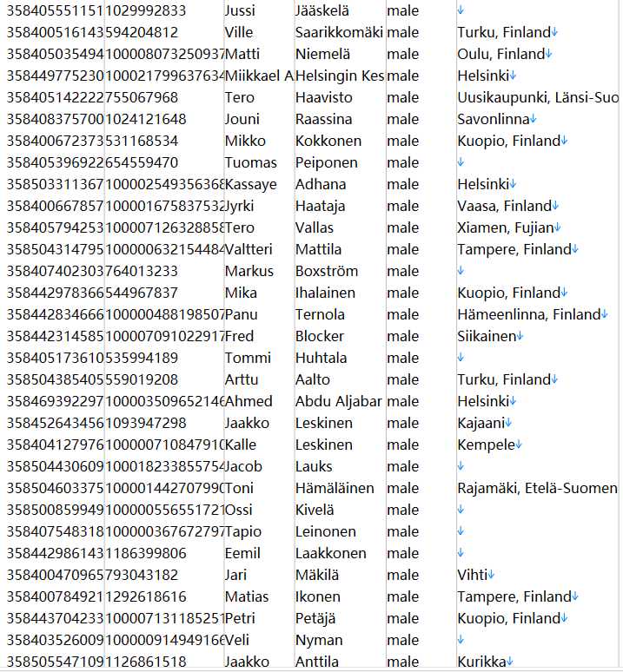Select the last name cell 'Saarikkomäki'
Screen dimensions: 623x672
[x=339, y=32]
